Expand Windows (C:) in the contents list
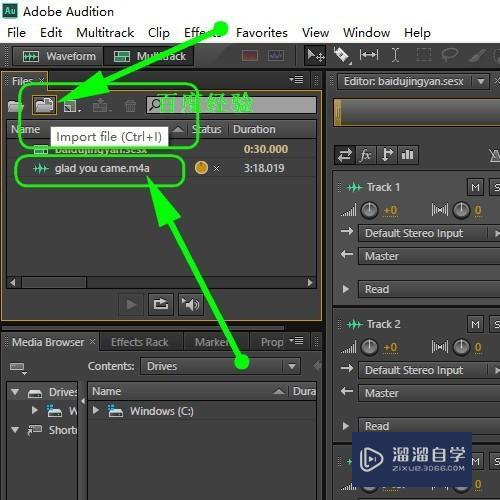500x500 pixels. (x=96, y=410)
